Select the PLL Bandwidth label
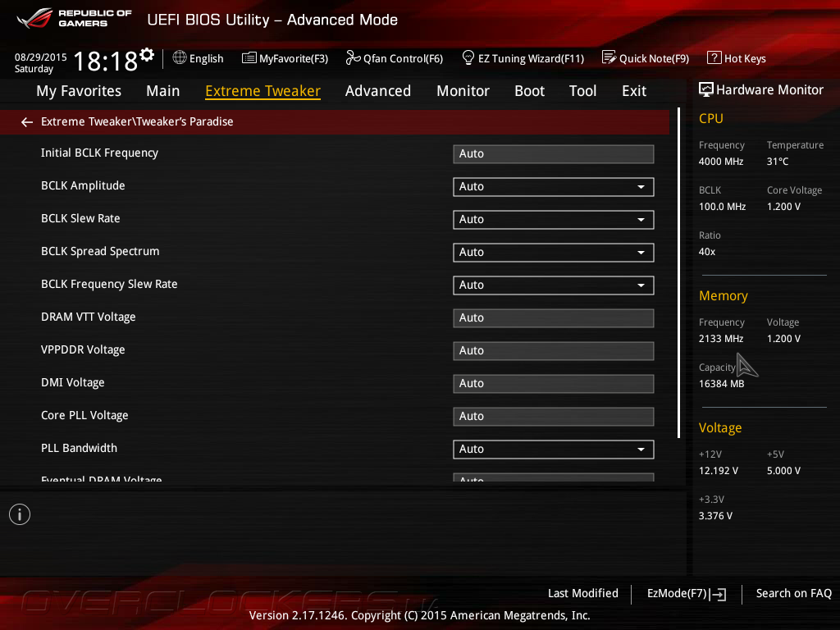 pos(79,448)
